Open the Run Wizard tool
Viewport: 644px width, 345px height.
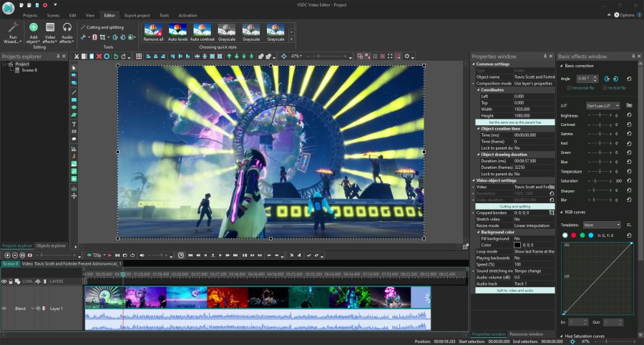[11, 33]
